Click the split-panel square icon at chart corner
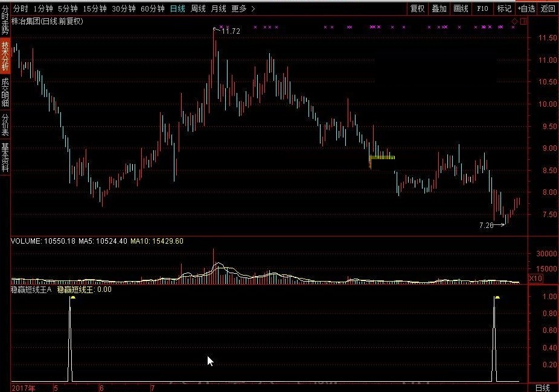559x392 pixels. (523, 22)
